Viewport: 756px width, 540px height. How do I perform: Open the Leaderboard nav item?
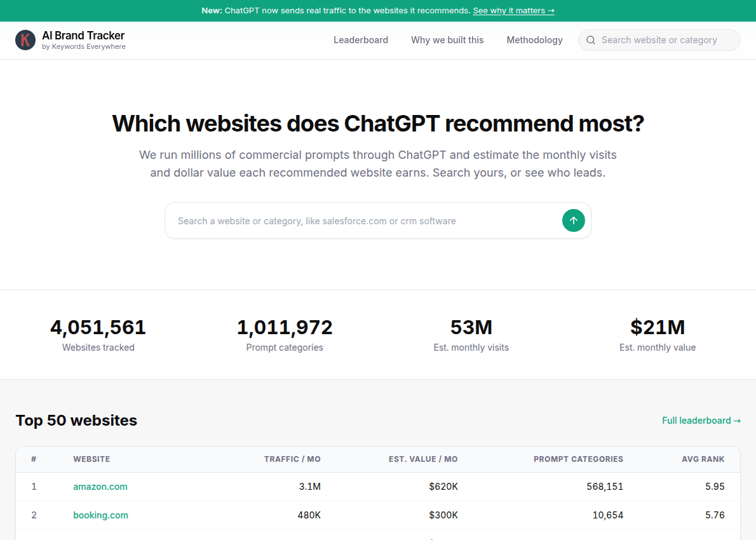tap(361, 40)
